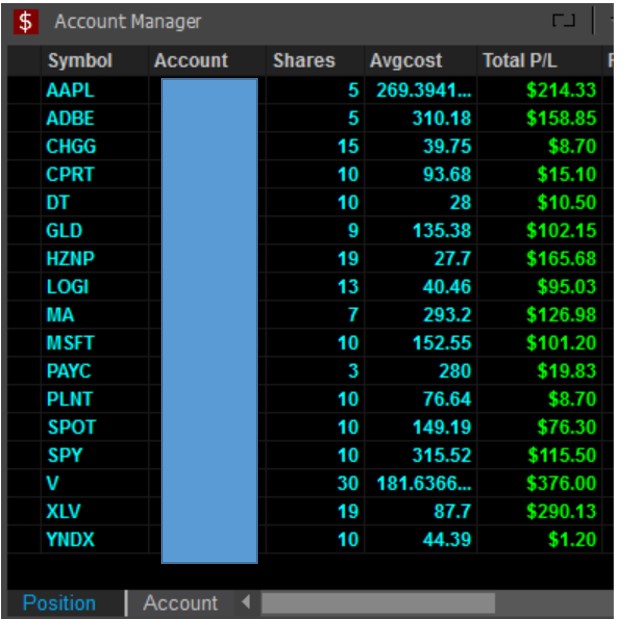642x619 pixels.
Task: Select the V position symbol
Action: (53, 483)
